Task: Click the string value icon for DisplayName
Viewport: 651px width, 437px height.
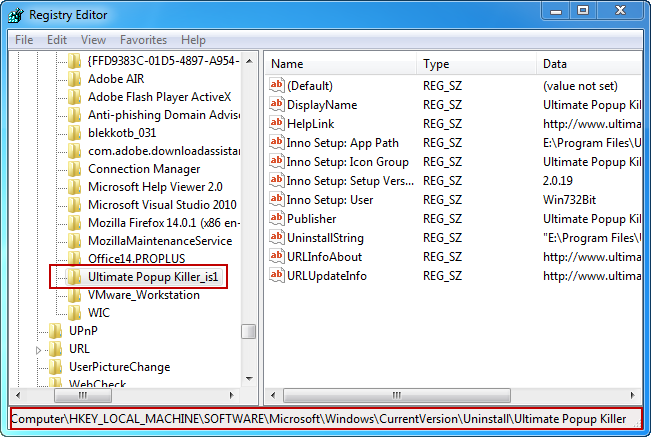Action: [277, 105]
